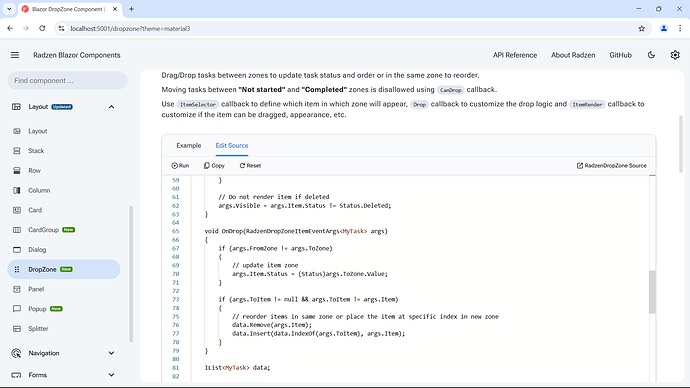Open API Reference link
The height and width of the screenshot is (388, 690).
click(515, 55)
